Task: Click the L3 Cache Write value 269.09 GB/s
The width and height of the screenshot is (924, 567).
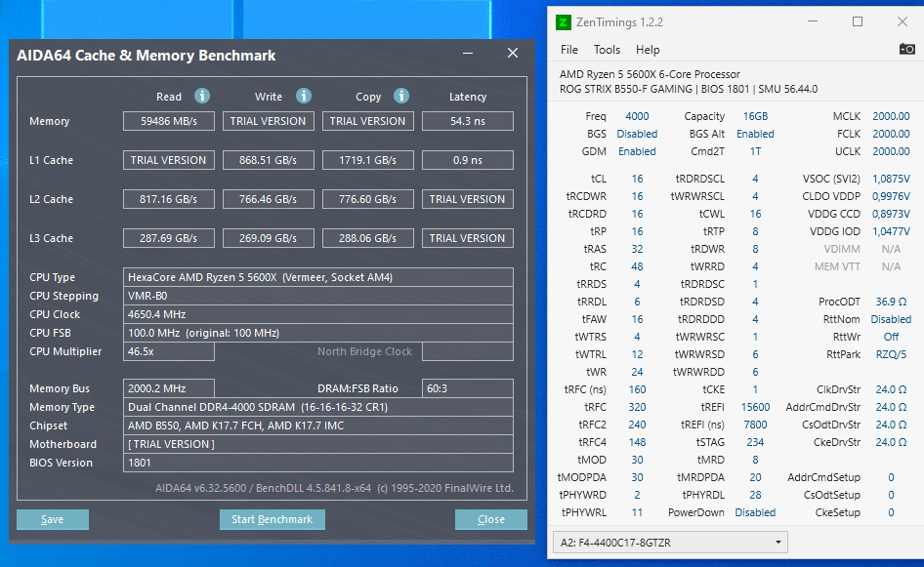Action: [269, 238]
